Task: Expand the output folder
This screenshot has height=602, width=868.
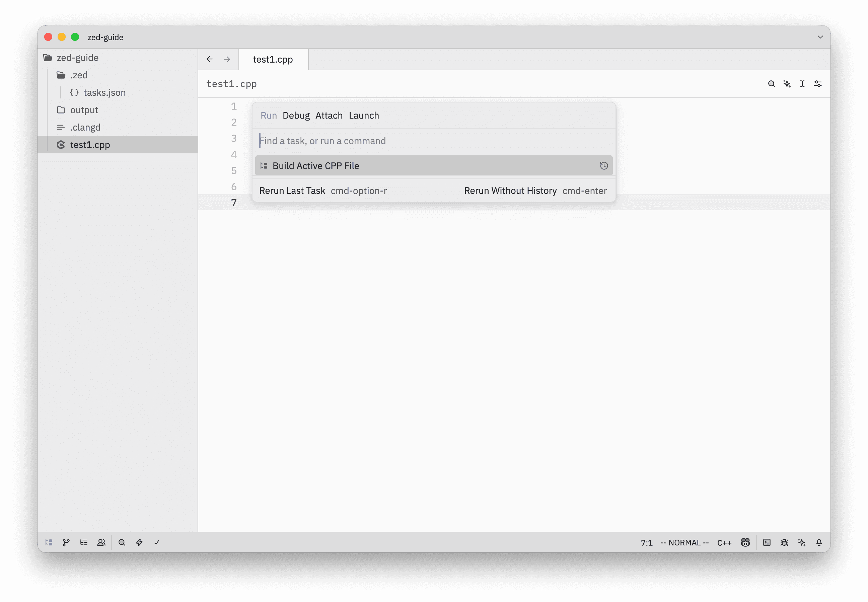Action: pyautogui.click(x=84, y=110)
